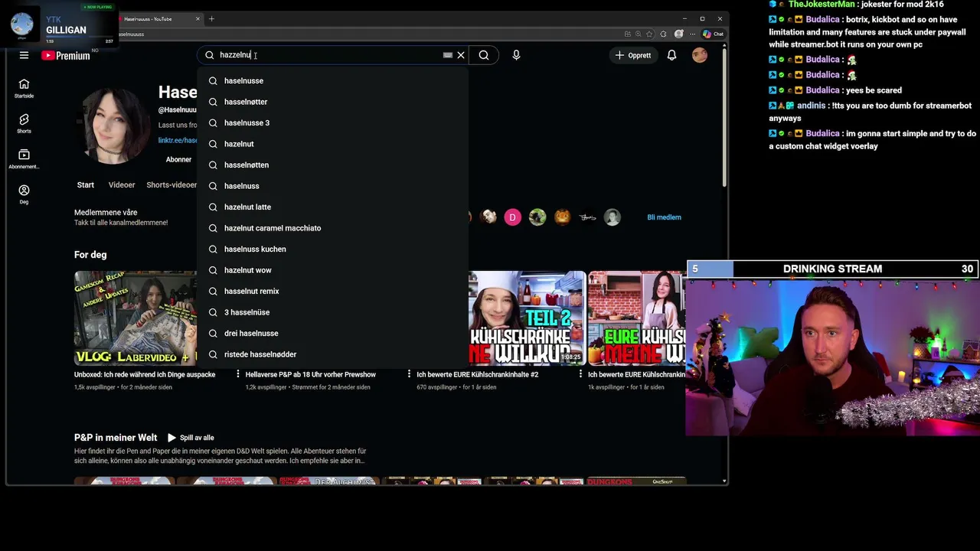The width and height of the screenshot is (980, 551).
Task: Click the Bli medlem button
Action: [664, 217]
